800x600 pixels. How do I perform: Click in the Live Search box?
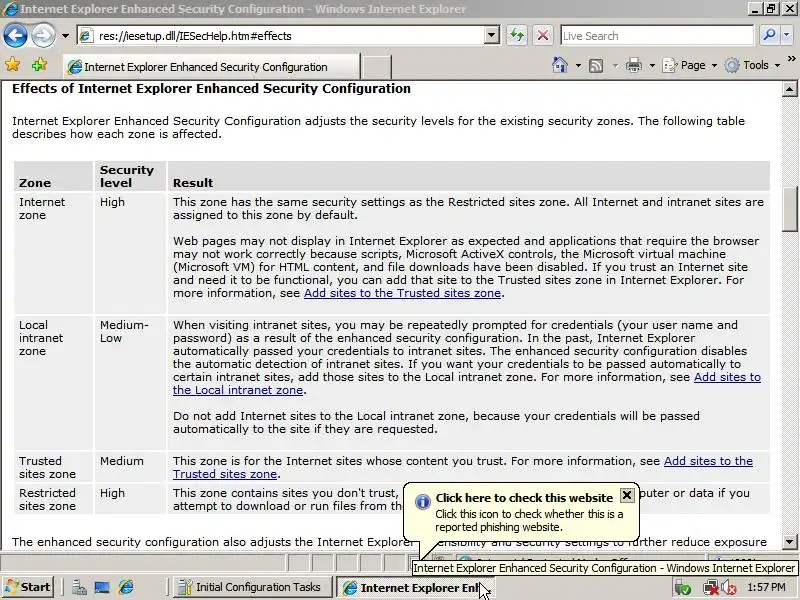click(657, 36)
